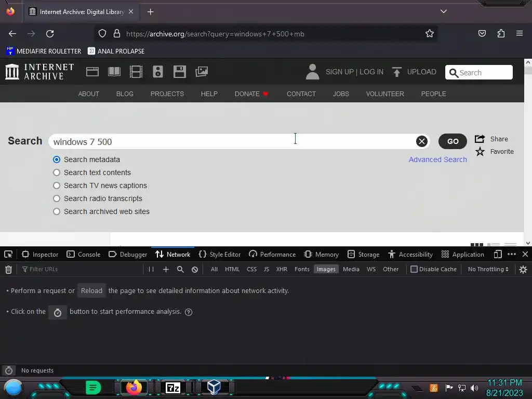Click the Favorite star
The height and width of the screenshot is (399, 532).
point(480,151)
